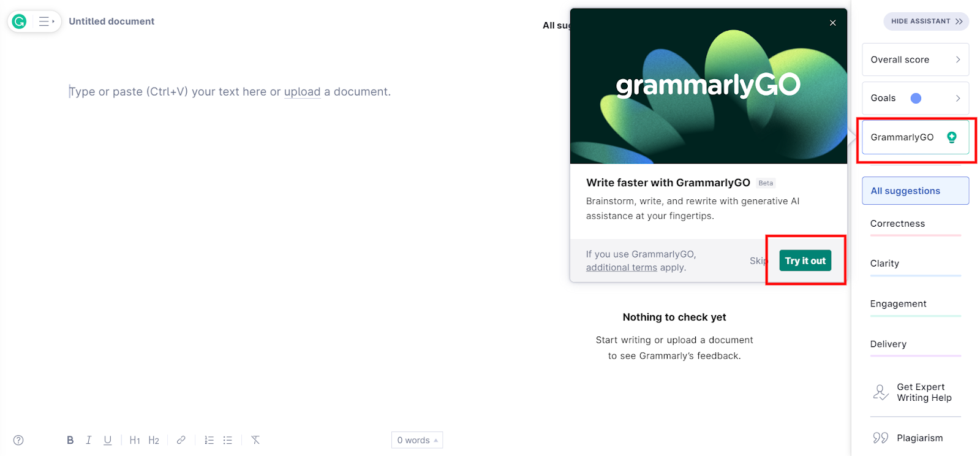
Task: Insert a bulleted list
Action: [228, 440]
